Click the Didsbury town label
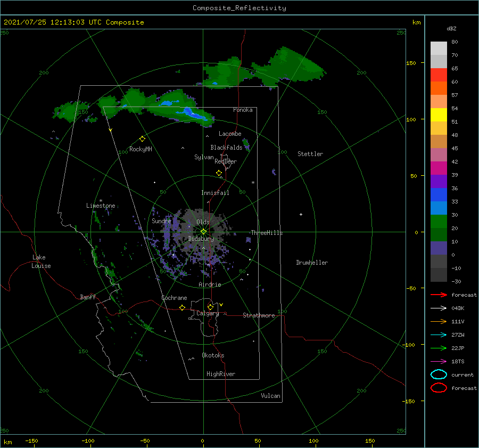This screenshot has height=448, width=479. coord(201,239)
